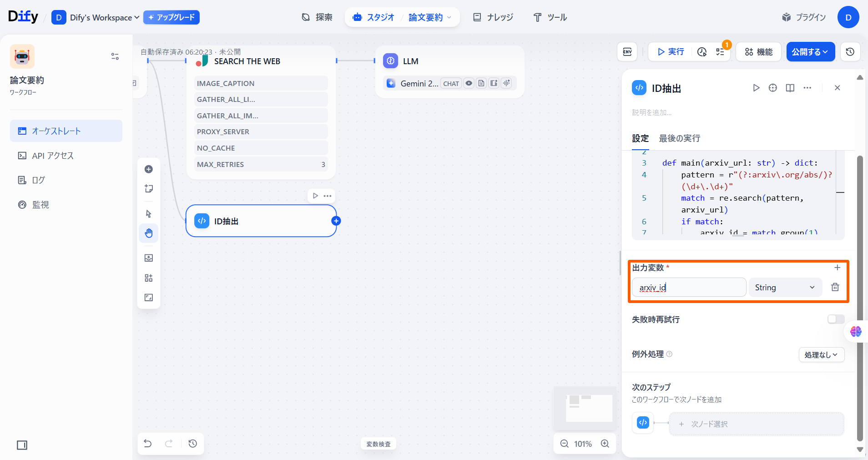Click the 公開する publish button

point(810,52)
